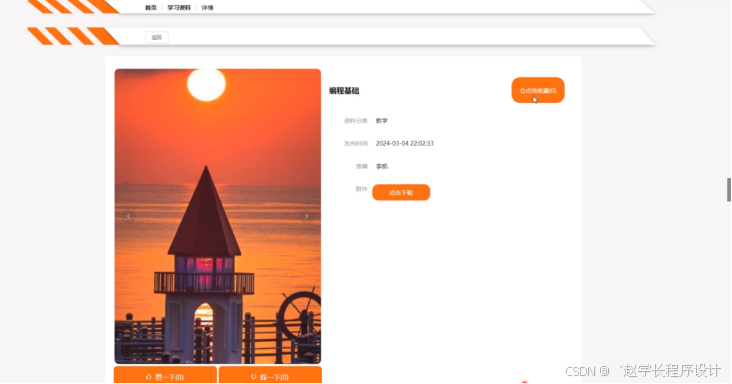Show the previous carousel image
Image resolution: width=732 pixels, height=384 pixels.
pos(128,216)
